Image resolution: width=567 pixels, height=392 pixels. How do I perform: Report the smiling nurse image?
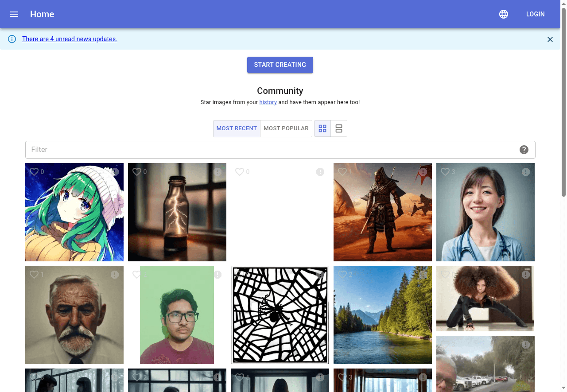(x=526, y=172)
